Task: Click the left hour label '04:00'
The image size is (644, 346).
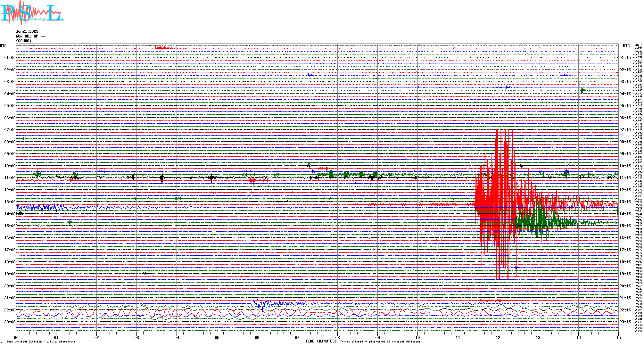Action: [x=10, y=94]
